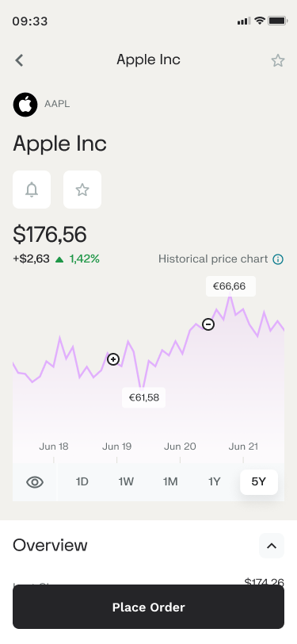297x644 pixels.
Task: Click the €61,58 low price label
Action: [143, 397]
